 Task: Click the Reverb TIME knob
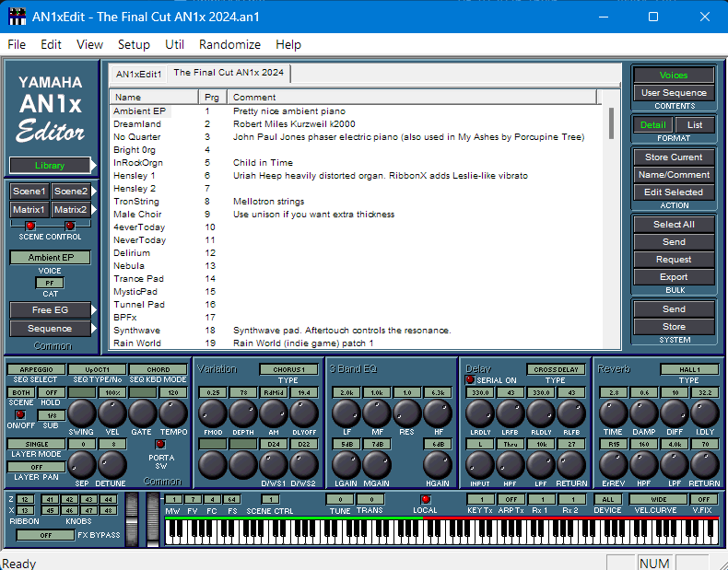tap(614, 413)
